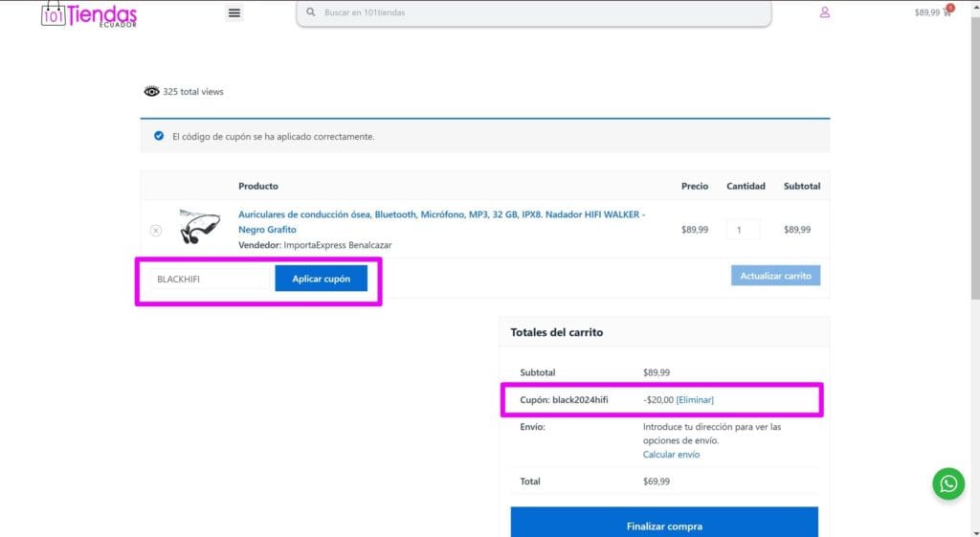Click the totals Subtotal $89,99 value

(657, 372)
